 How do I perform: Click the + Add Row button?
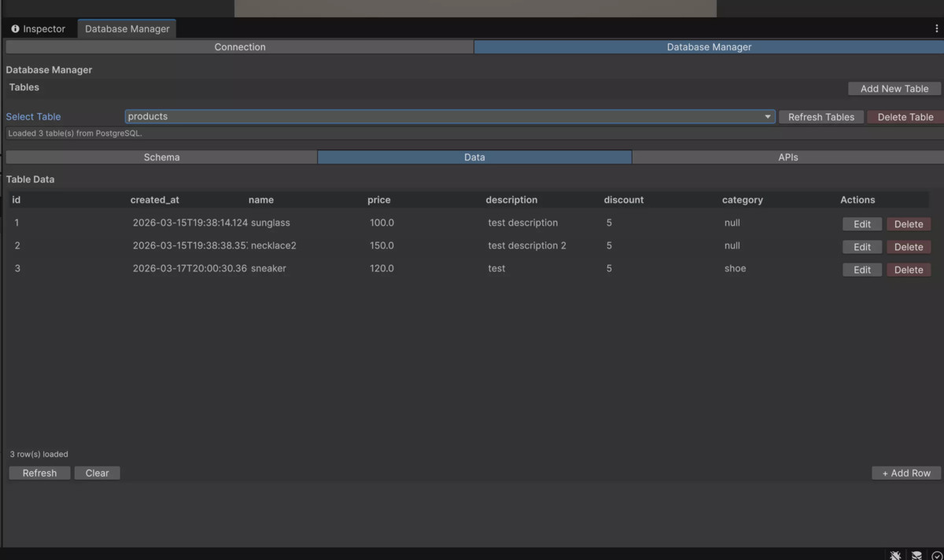(x=906, y=473)
